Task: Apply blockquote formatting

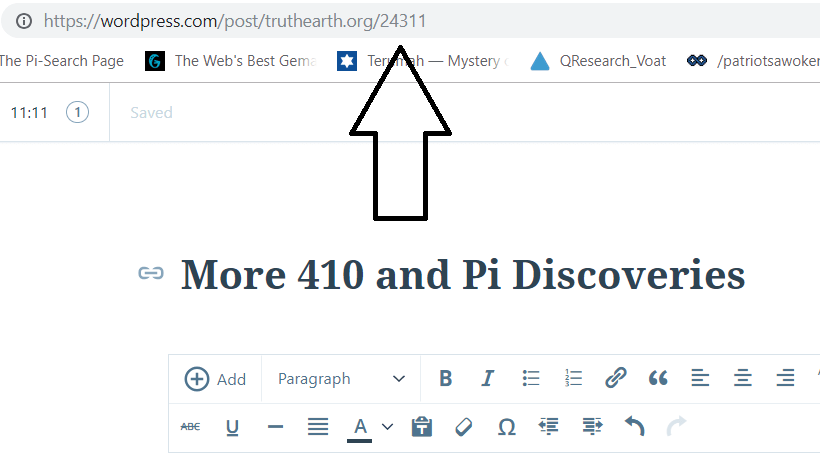Action: point(658,379)
